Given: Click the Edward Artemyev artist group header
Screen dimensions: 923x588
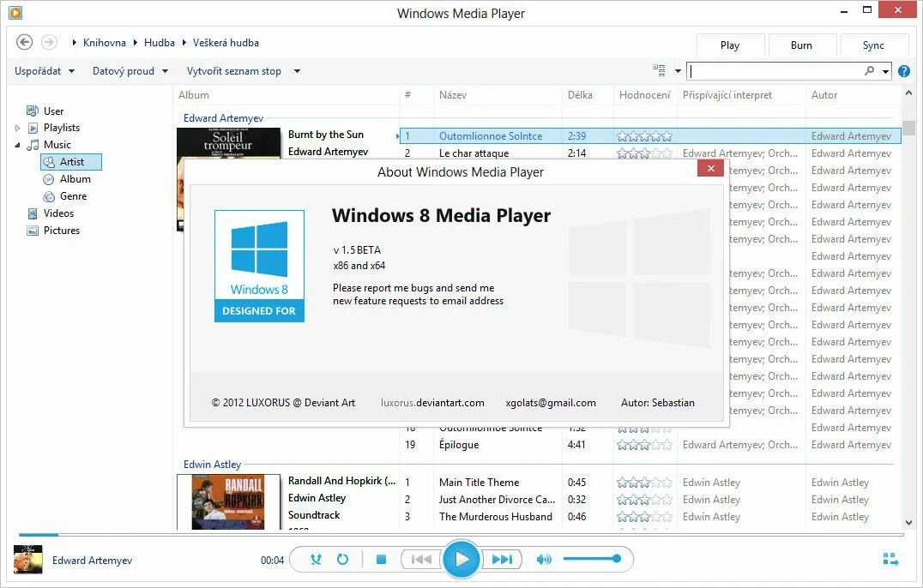Looking at the screenshot, I should (x=223, y=118).
